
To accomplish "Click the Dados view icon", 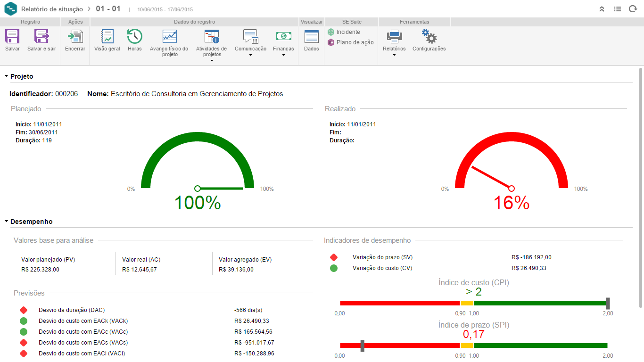I will (x=311, y=37).
